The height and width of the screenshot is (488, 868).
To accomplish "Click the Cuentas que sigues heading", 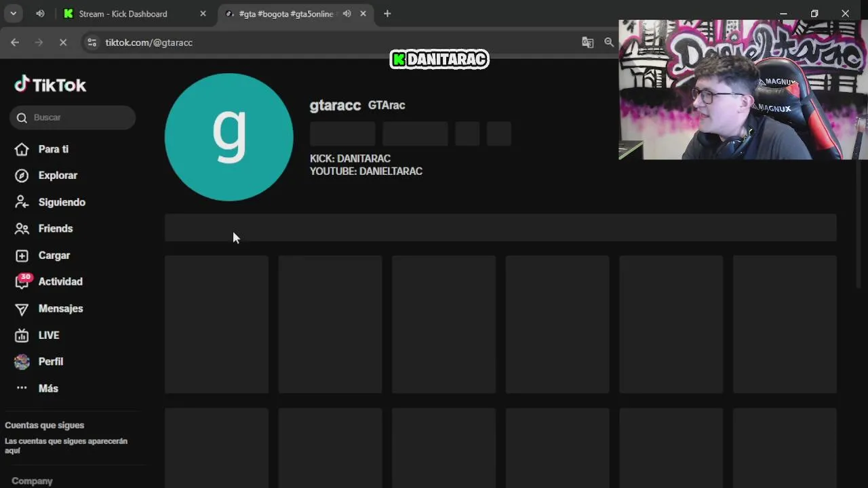I will click(x=45, y=425).
